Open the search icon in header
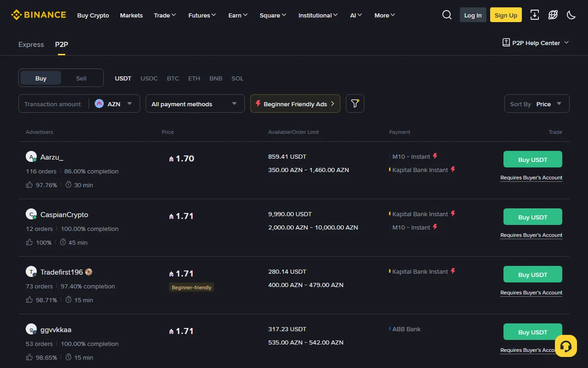 (447, 15)
